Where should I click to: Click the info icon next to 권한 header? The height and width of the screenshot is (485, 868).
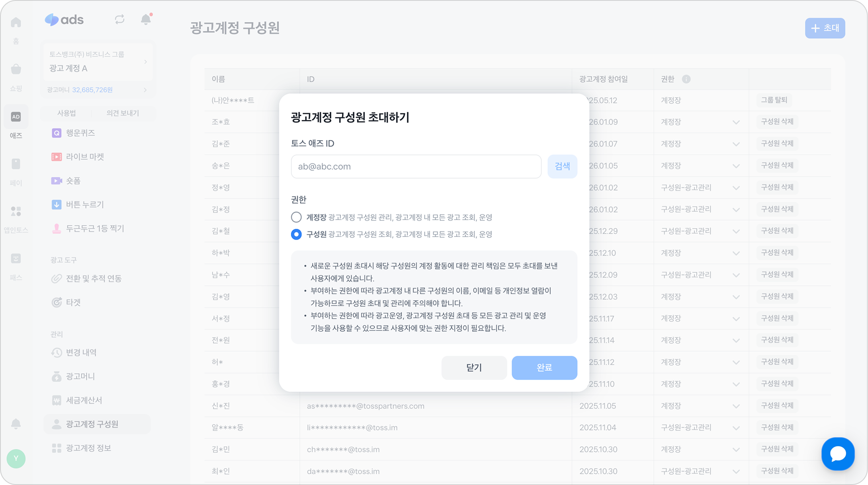(x=686, y=79)
